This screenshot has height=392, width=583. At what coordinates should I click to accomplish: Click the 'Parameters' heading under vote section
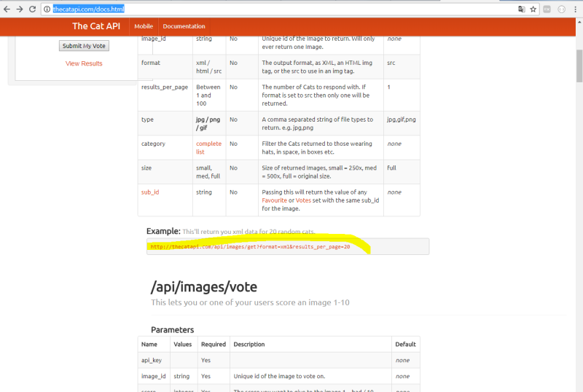point(173,330)
